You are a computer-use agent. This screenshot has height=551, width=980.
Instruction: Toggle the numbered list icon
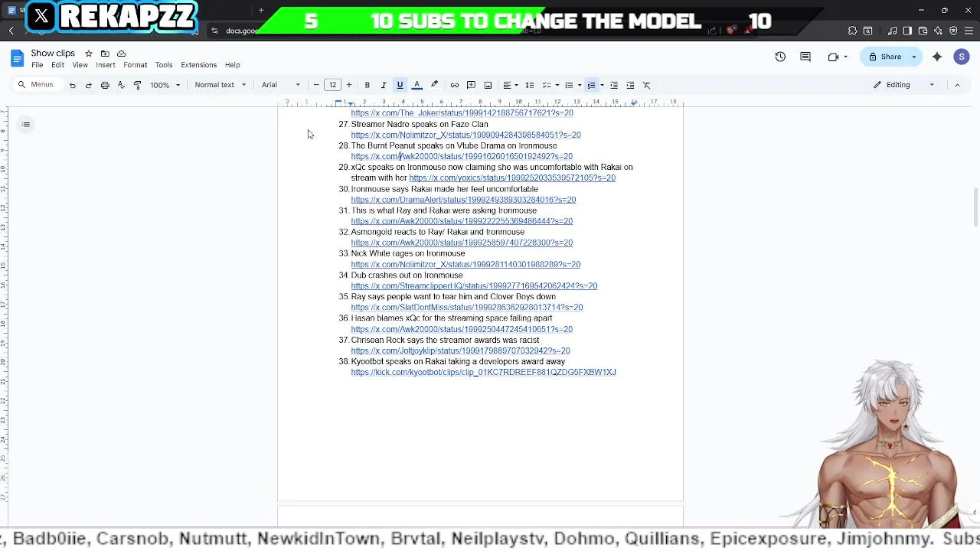[591, 85]
